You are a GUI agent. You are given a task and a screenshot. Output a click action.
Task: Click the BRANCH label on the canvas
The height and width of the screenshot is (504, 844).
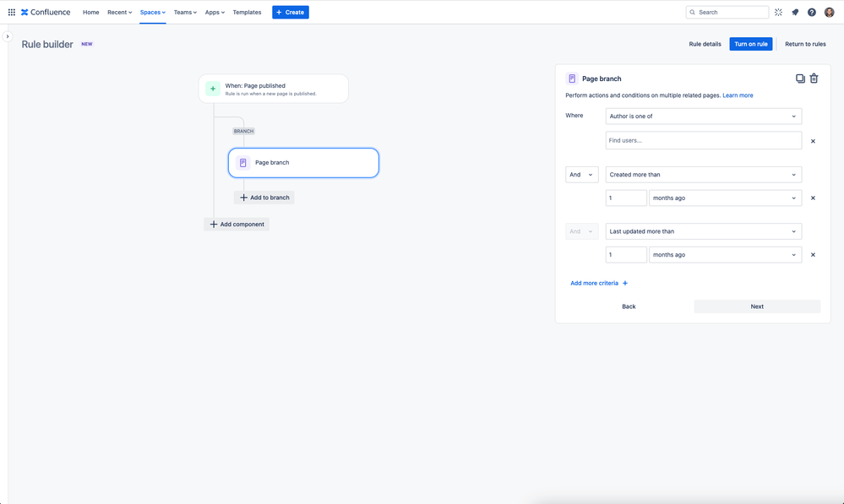(x=243, y=131)
